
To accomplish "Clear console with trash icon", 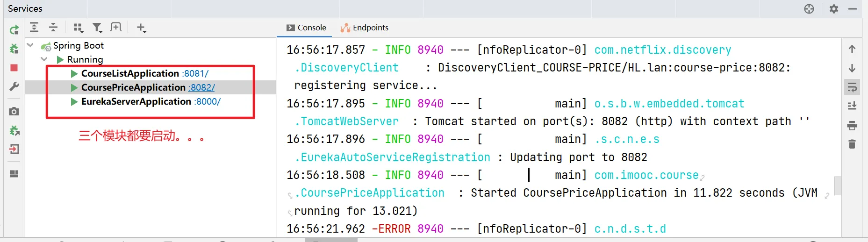I will (x=852, y=144).
